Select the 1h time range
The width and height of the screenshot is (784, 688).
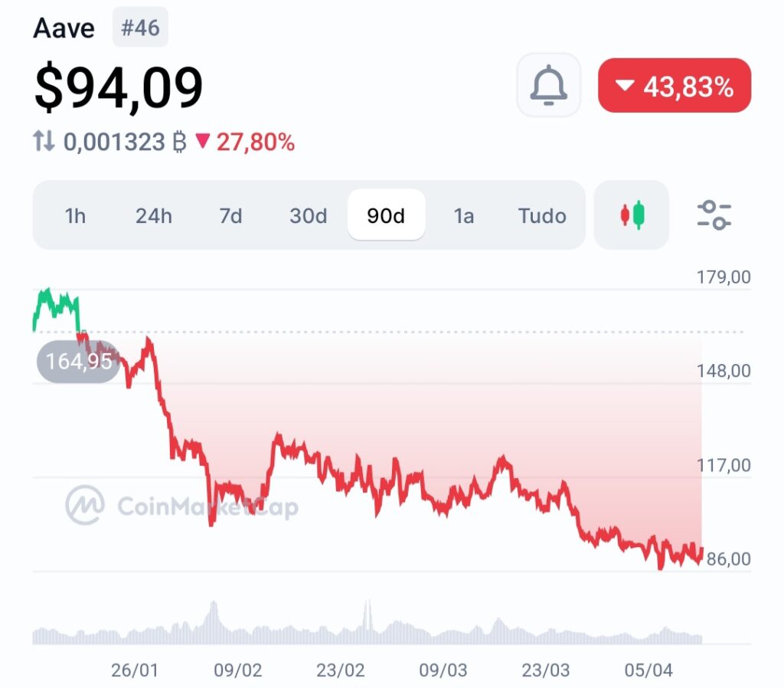pos(75,216)
